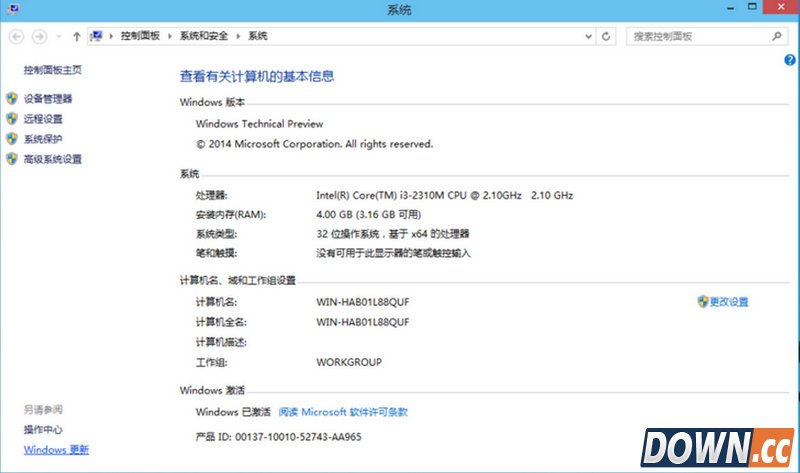Minimize the 系统 window
Viewport: 800px width, 473px height.
731,8
